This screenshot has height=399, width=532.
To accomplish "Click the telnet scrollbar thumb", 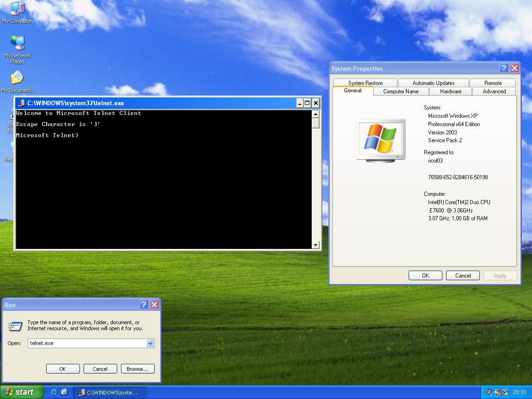I will 315,123.
